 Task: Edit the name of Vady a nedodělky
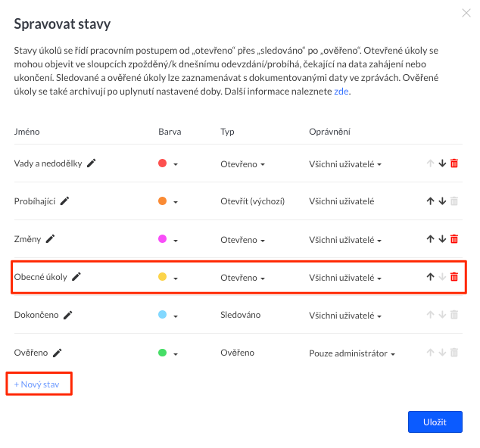pos(91,163)
